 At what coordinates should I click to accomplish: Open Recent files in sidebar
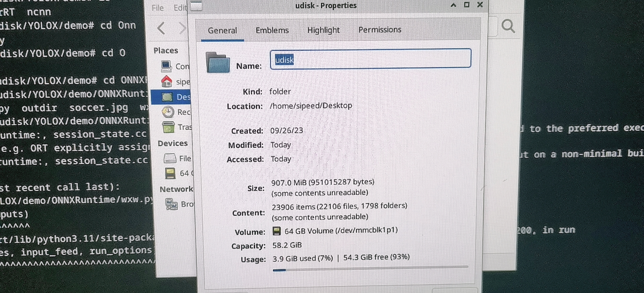(176, 112)
